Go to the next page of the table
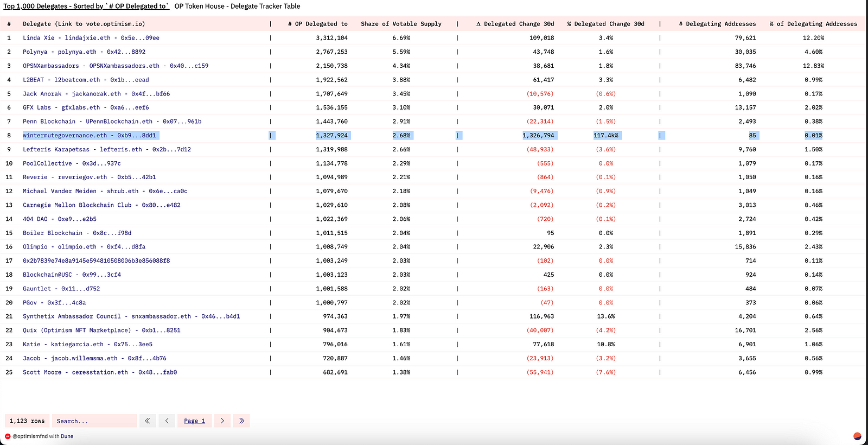This screenshot has width=868, height=445. click(222, 421)
